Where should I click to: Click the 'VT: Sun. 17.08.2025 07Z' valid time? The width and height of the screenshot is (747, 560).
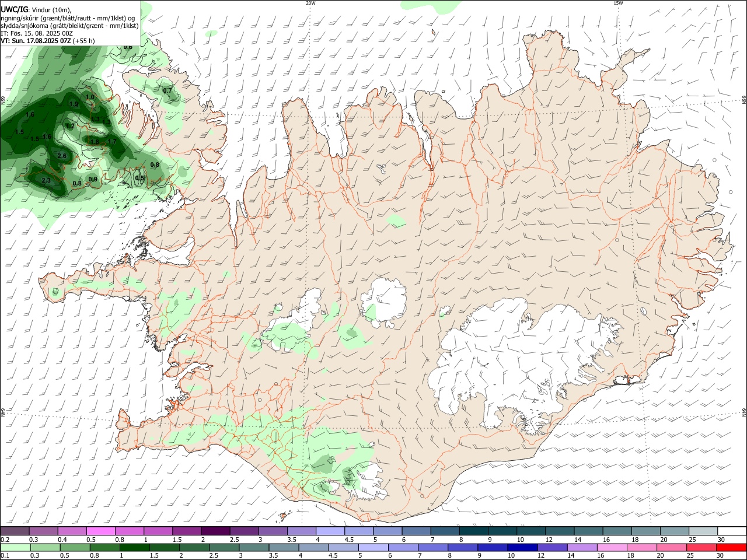pos(36,41)
